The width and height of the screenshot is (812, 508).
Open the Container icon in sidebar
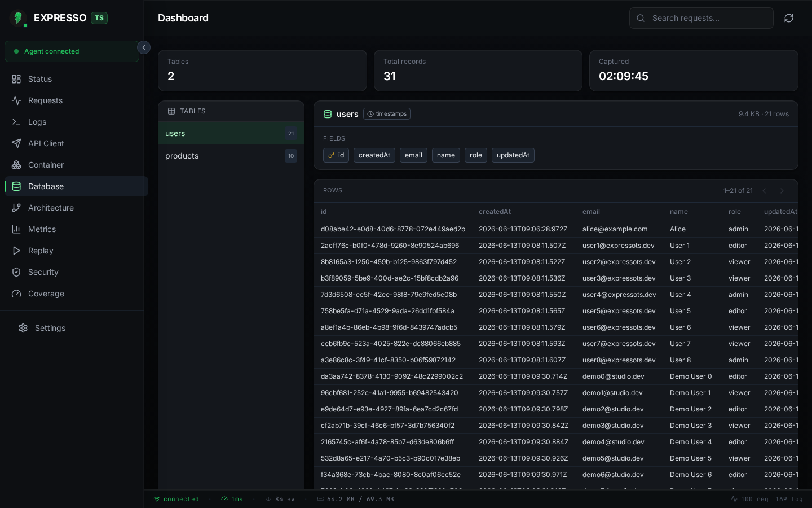click(x=16, y=165)
